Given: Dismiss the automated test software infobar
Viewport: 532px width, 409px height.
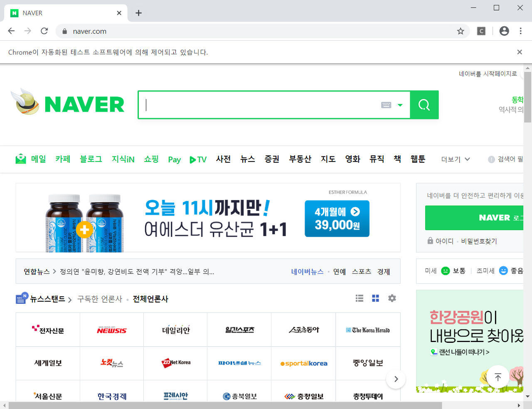Looking at the screenshot, I should (x=520, y=52).
